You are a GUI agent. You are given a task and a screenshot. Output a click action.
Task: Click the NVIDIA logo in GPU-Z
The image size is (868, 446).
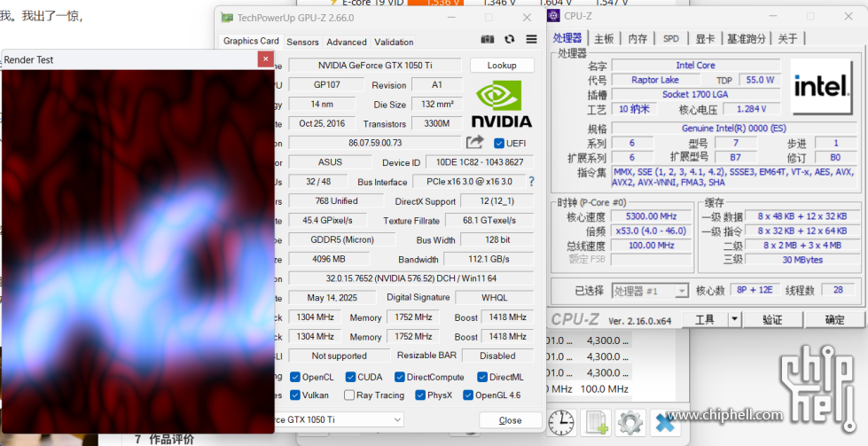502,104
